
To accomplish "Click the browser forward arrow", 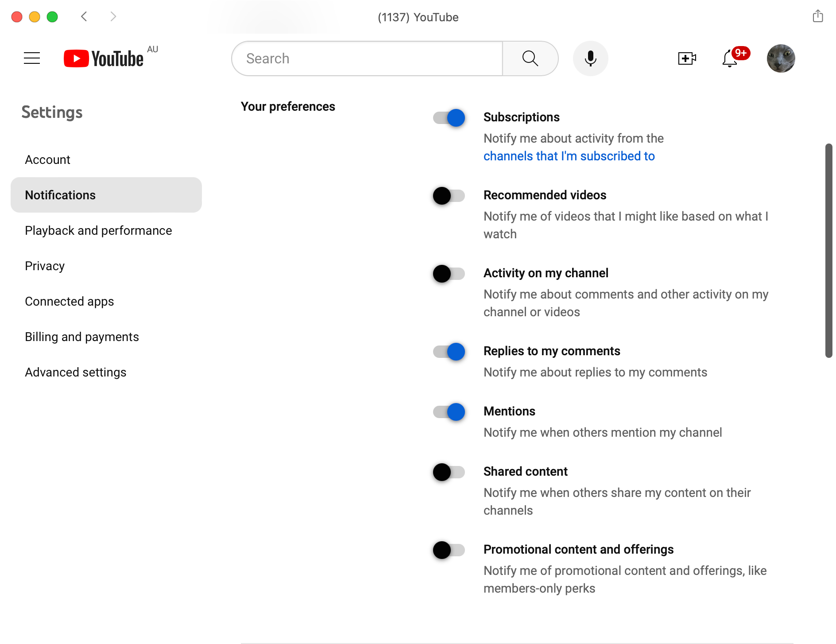I will pos(113,16).
